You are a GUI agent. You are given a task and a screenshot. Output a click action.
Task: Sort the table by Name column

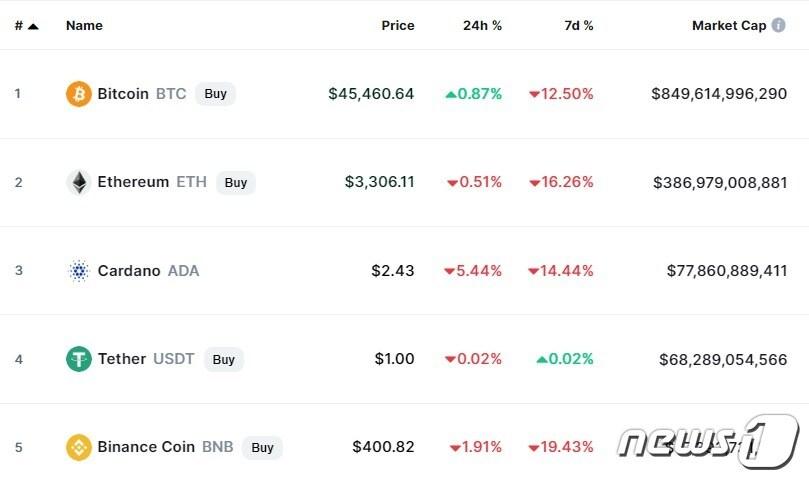84,26
